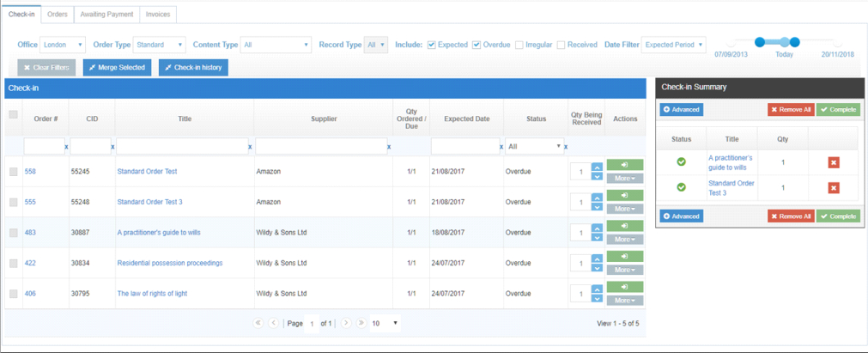Go to next page of results
868x353 pixels.
[347, 323]
